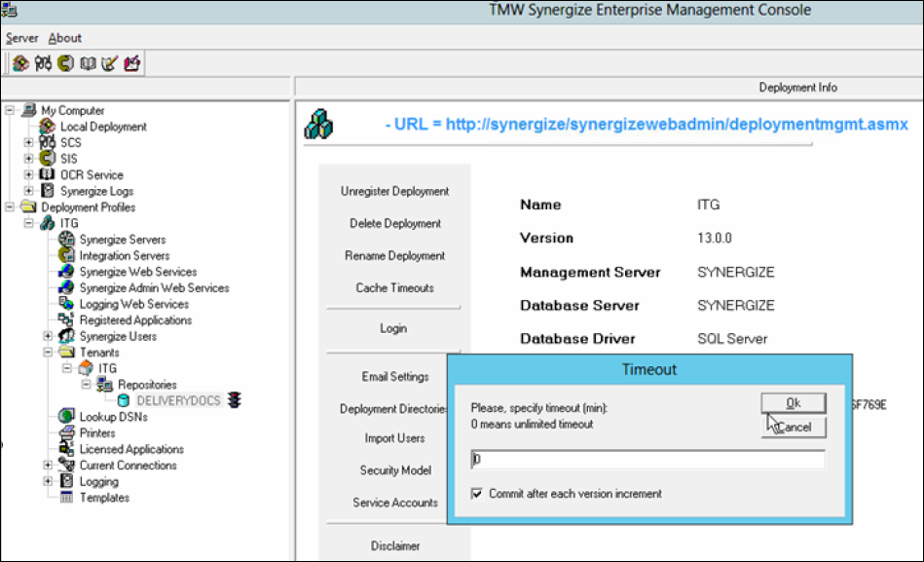This screenshot has height=562, width=924.
Task: Open Security Model
Action: click(x=395, y=470)
